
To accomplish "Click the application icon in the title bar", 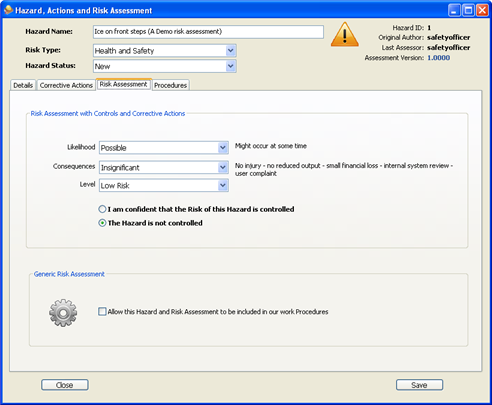I will point(9,10).
